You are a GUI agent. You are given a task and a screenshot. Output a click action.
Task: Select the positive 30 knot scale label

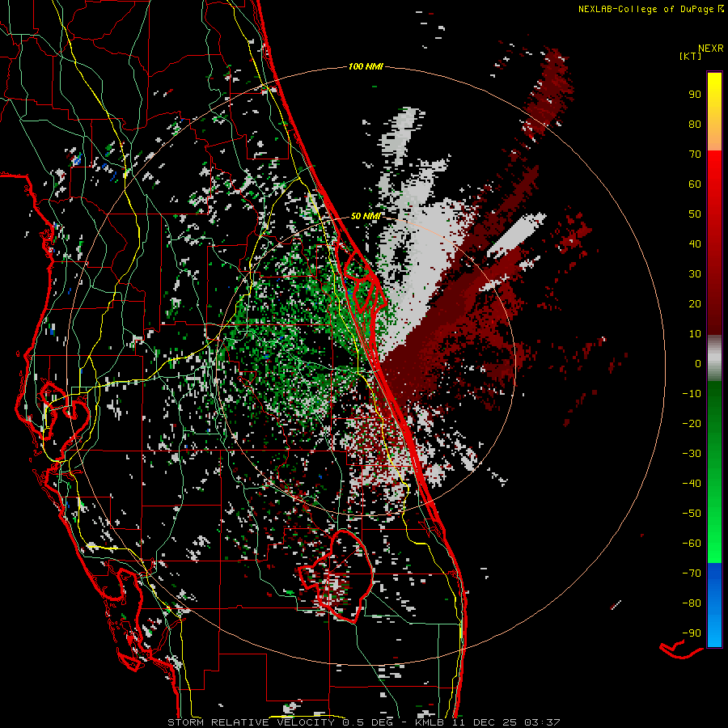[x=695, y=274]
